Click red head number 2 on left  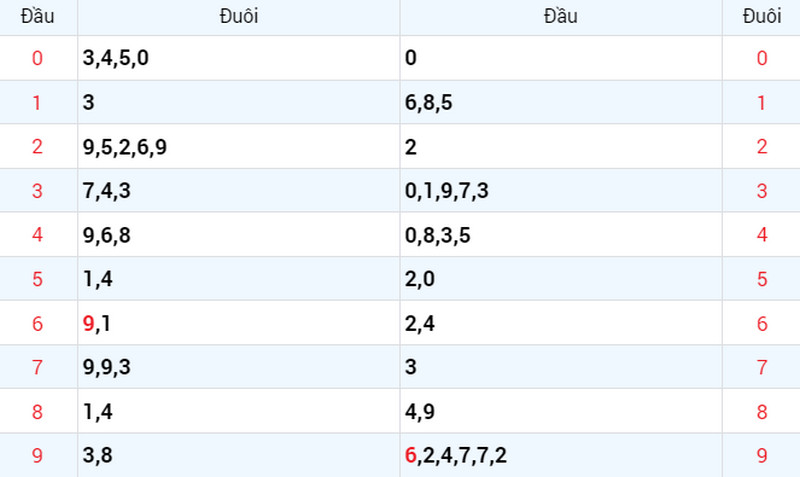pyautogui.click(x=37, y=147)
